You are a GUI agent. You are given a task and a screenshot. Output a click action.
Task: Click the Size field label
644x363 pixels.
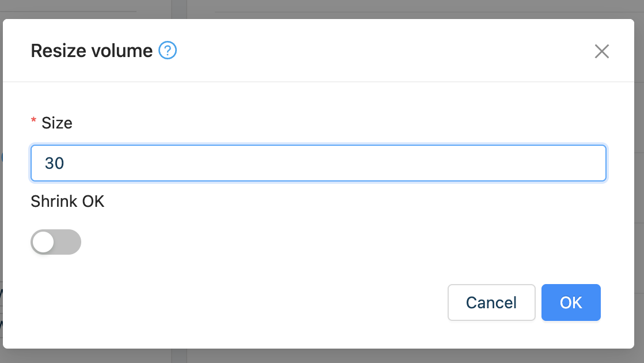(56, 123)
